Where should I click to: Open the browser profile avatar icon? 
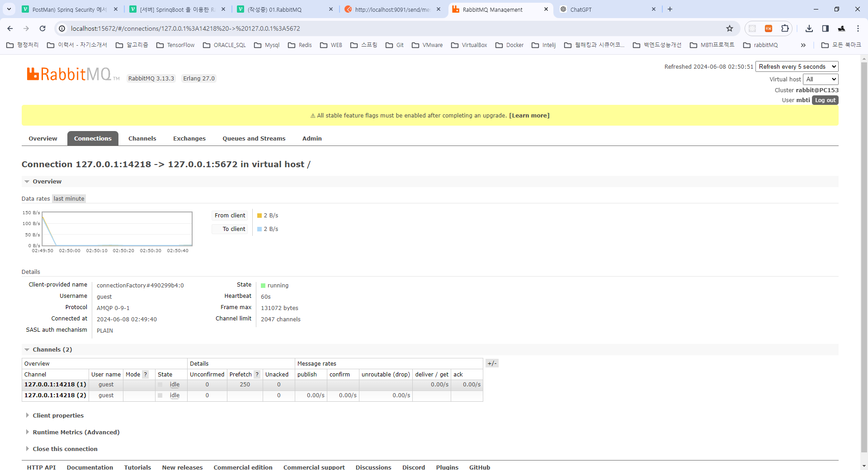click(842, 28)
